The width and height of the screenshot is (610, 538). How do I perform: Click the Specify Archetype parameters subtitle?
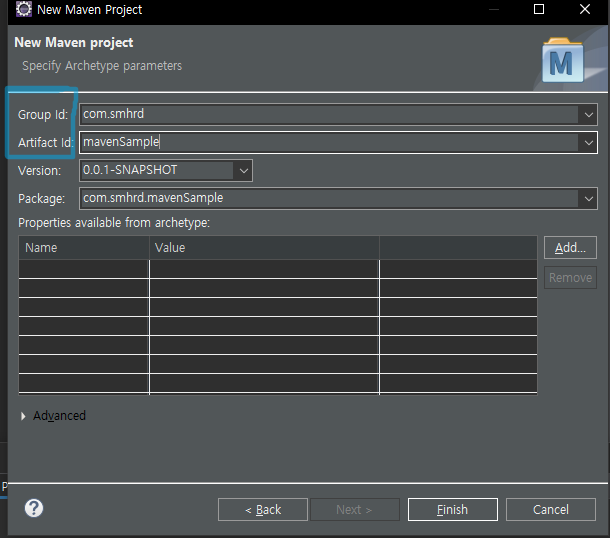(102, 66)
